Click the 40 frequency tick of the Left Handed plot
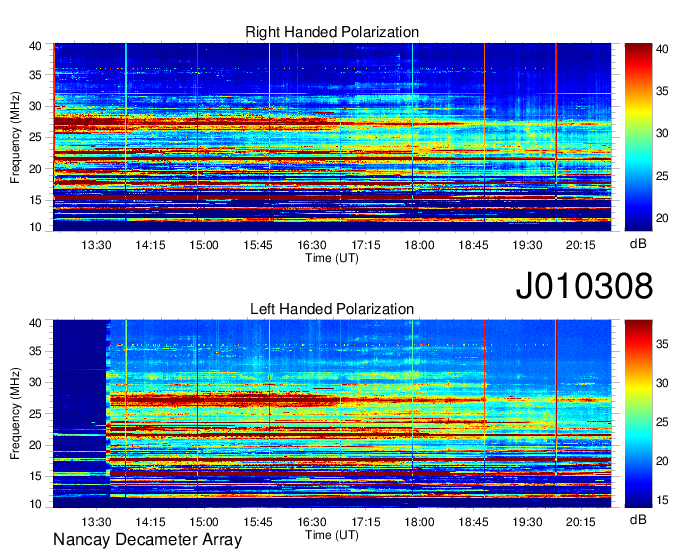The height and width of the screenshot is (552, 680). pos(35,323)
